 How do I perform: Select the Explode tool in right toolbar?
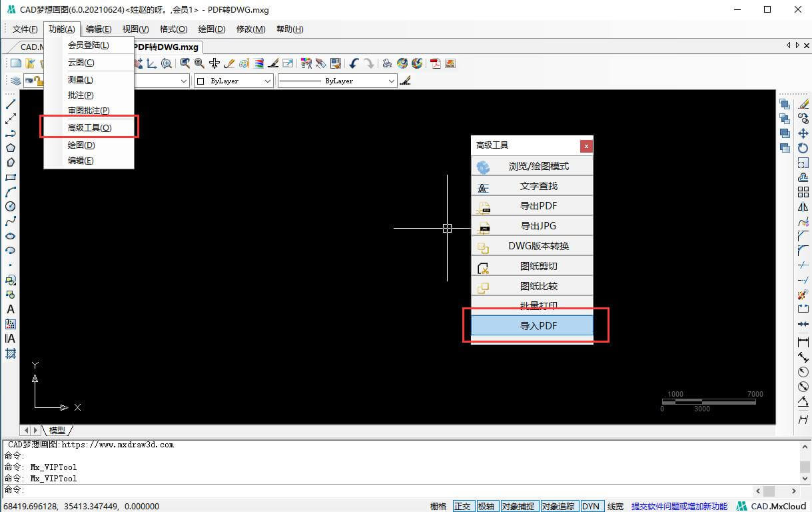point(803,295)
